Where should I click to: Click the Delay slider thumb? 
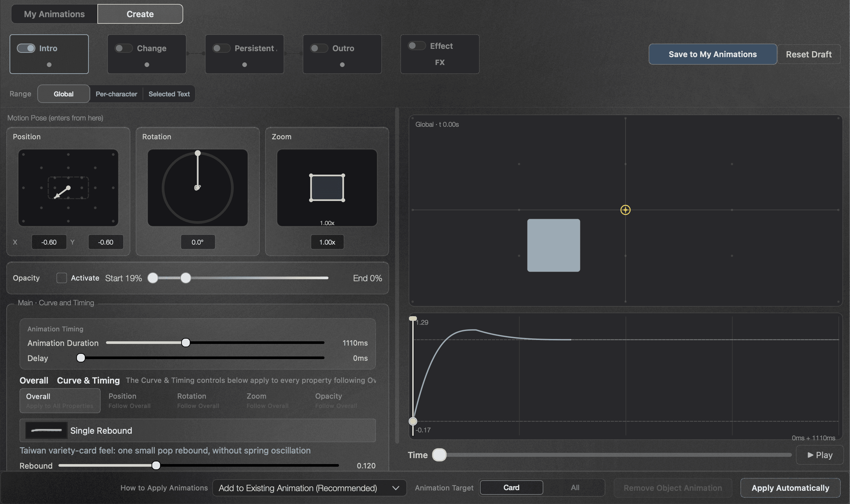81,358
